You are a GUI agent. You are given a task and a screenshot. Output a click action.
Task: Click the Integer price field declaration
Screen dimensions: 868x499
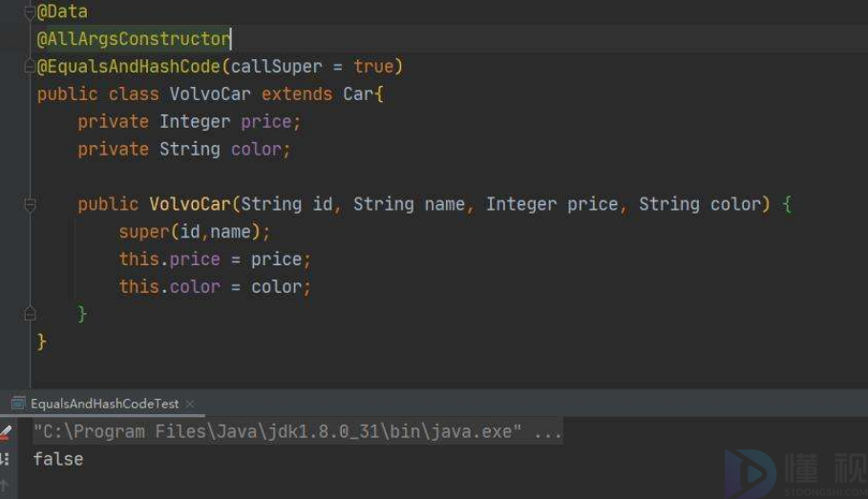tap(189, 122)
